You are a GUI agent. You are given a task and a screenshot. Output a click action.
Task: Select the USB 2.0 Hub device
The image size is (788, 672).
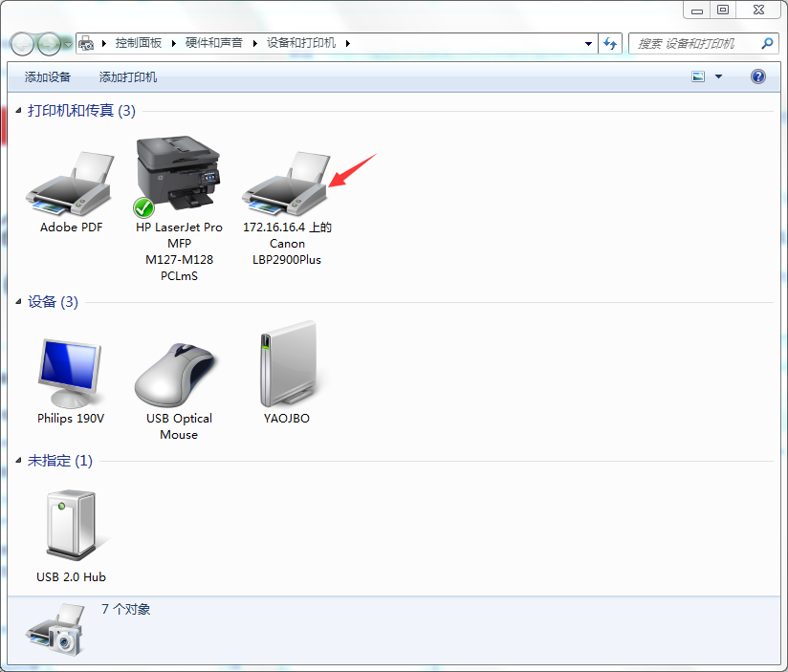coord(71,525)
